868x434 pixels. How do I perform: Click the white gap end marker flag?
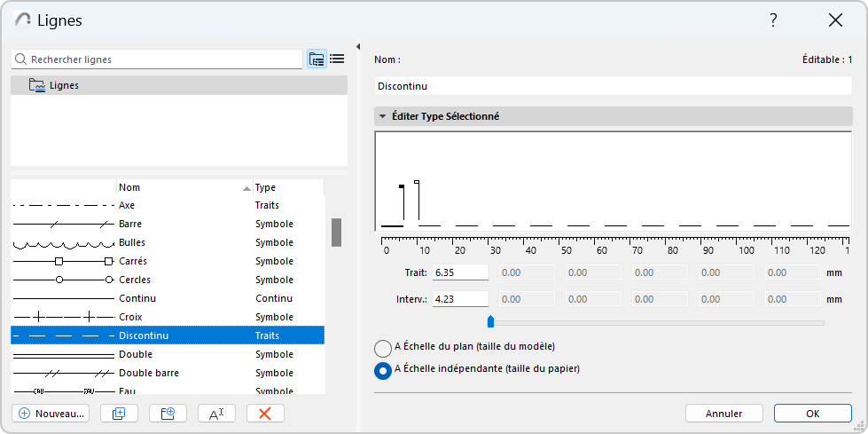pos(417,182)
